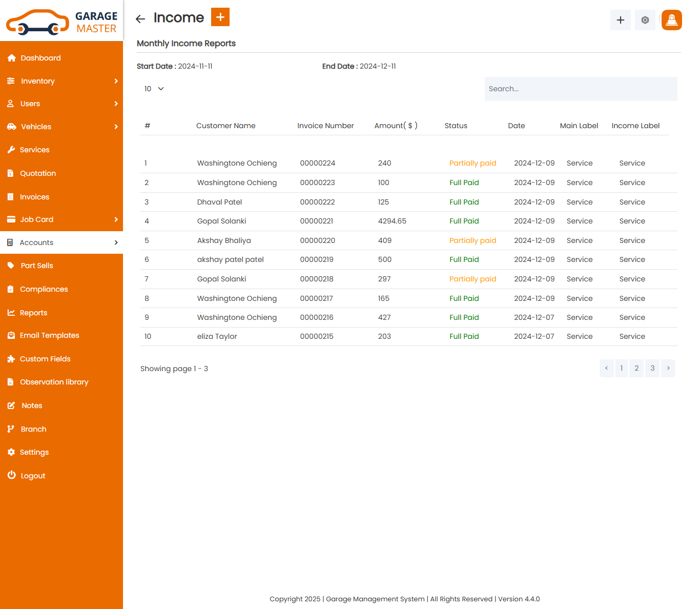Open the Settings cog in sidebar
Screen dimensions: 700x609
tap(11, 452)
